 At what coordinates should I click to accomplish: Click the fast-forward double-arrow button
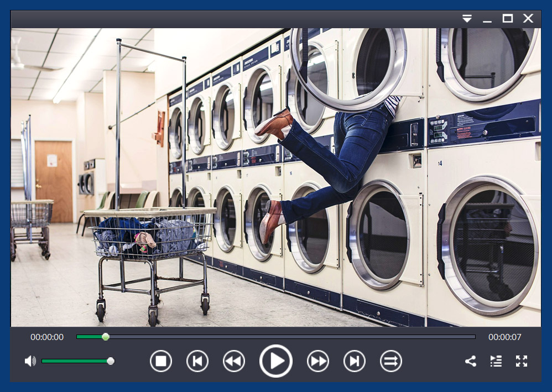[318, 362]
